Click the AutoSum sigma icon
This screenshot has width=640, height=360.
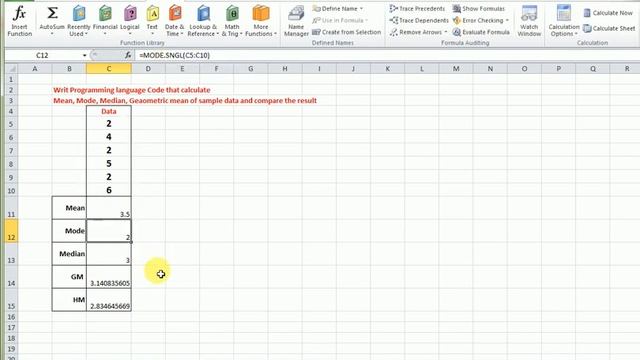52,14
